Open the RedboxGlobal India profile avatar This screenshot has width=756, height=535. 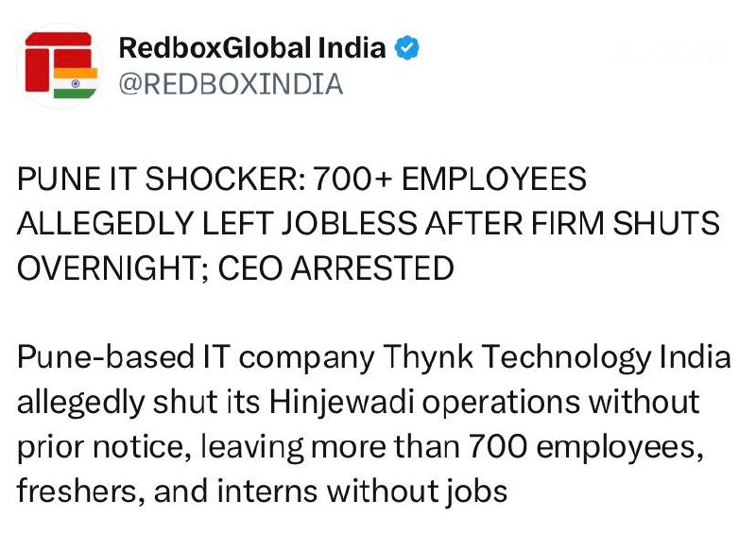click(x=60, y=65)
